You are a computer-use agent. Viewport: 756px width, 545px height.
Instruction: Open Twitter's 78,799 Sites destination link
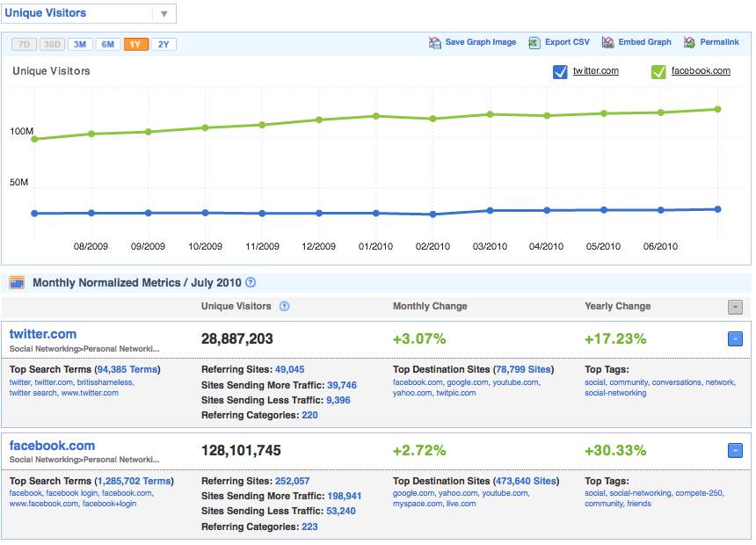tap(523, 369)
